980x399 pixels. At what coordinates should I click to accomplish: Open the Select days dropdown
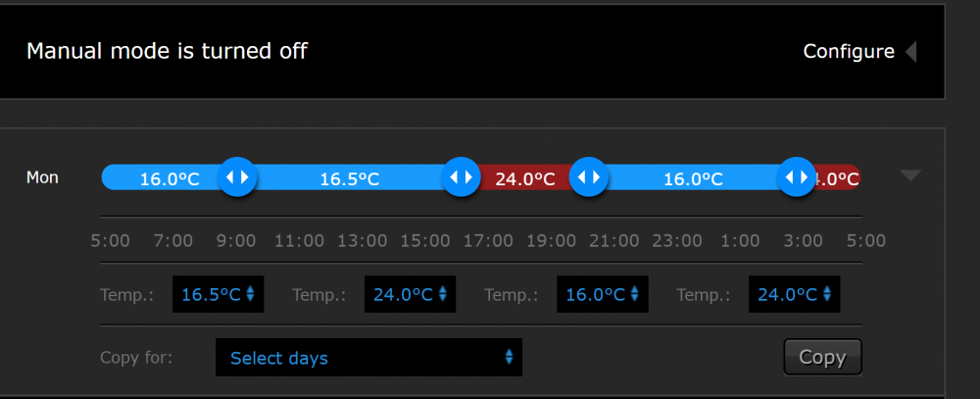368,358
